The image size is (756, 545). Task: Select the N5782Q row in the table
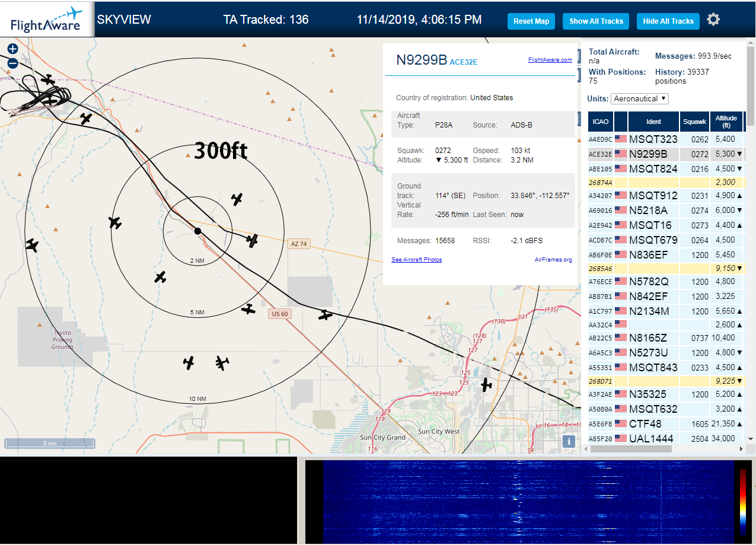click(x=666, y=282)
